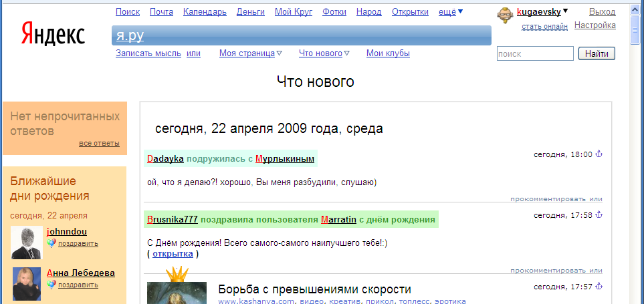The width and height of the screenshot is (644, 304).
Task: Open Народ service link
Action: (369, 12)
